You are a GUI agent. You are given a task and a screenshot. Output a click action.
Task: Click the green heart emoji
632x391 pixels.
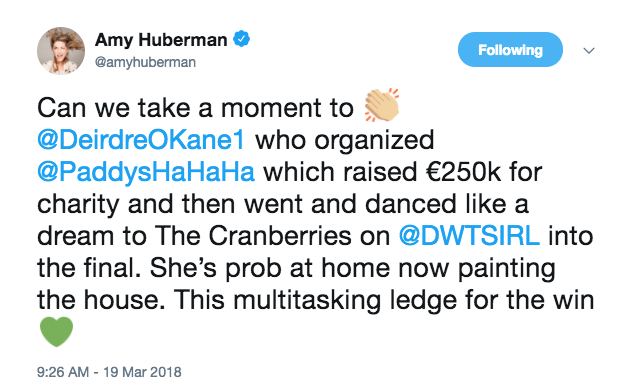coord(56,331)
